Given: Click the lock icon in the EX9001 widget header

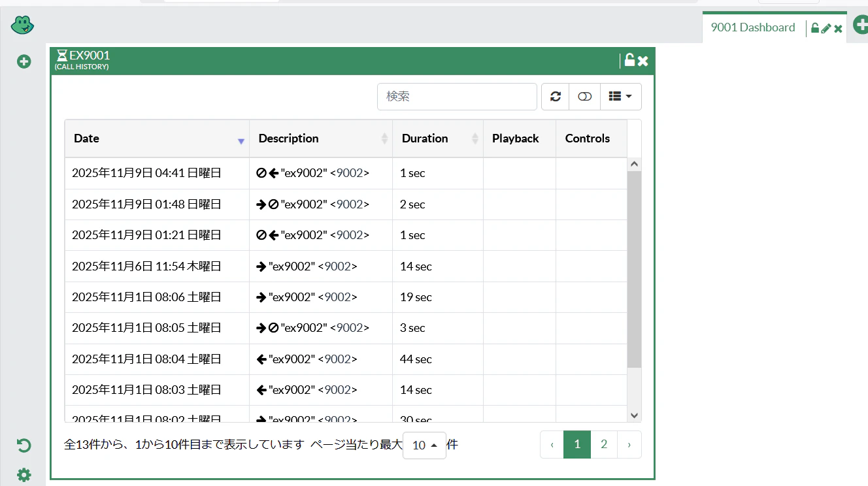Looking at the screenshot, I should [x=629, y=60].
